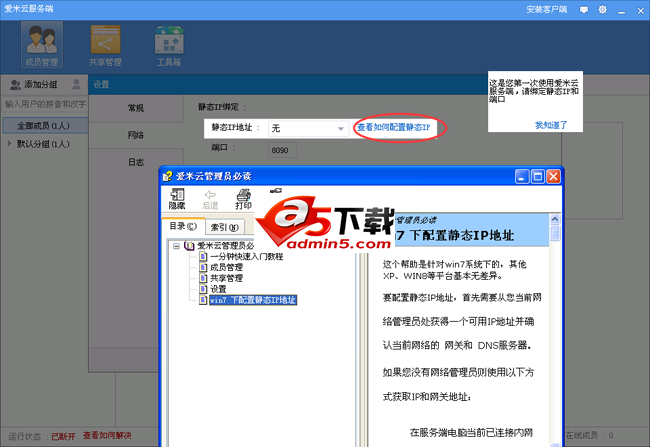Collapse the 爱米云管理员必读 tree root
Image resolution: width=650 pixels, height=447 pixels.
[176, 246]
